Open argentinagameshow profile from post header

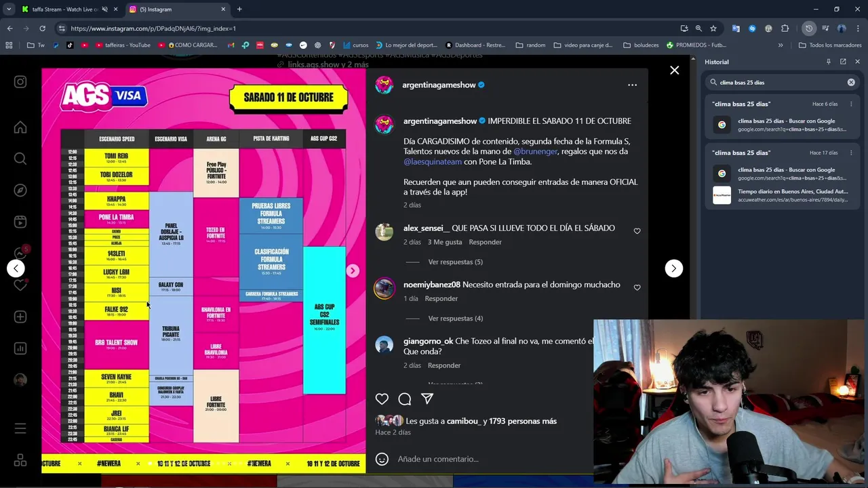[x=439, y=85]
